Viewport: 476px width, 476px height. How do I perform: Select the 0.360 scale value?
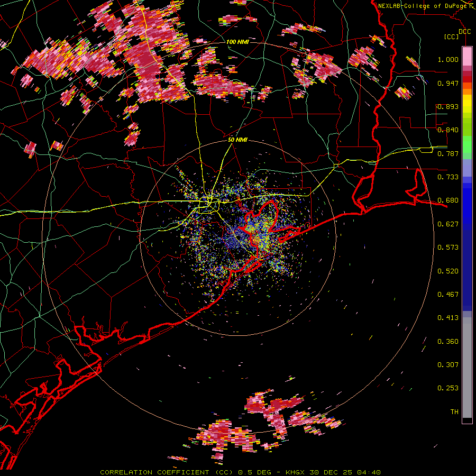[x=448, y=342]
